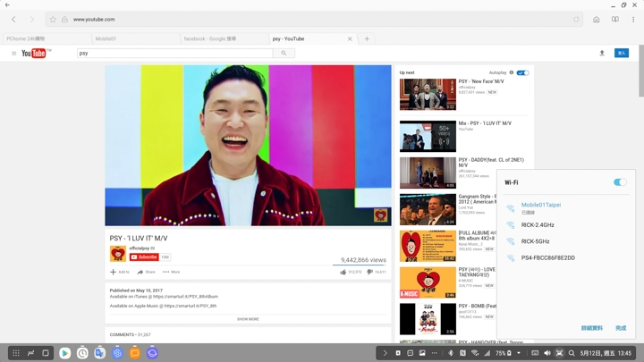Open the PSY - DADDY video thumbnail
This screenshot has width=644, height=362.
428,173
